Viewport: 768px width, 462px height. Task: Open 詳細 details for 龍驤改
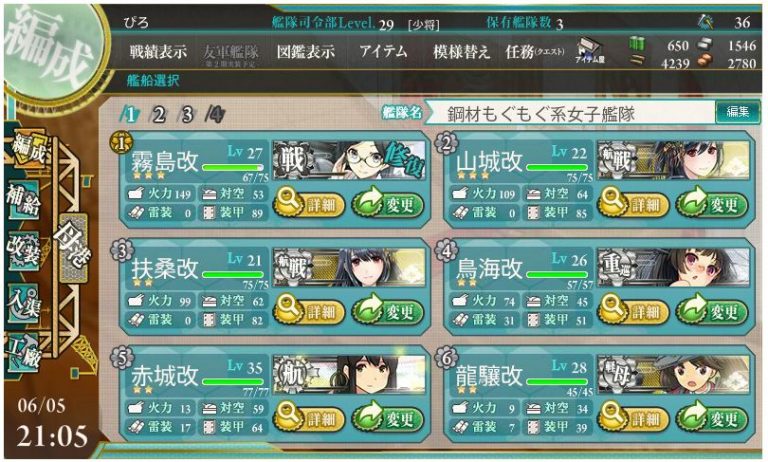633,418
